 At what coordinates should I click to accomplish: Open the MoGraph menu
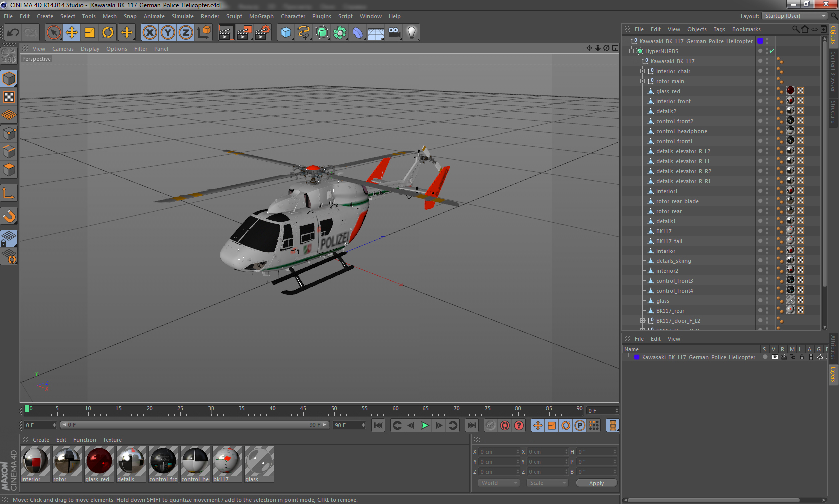[x=261, y=16]
